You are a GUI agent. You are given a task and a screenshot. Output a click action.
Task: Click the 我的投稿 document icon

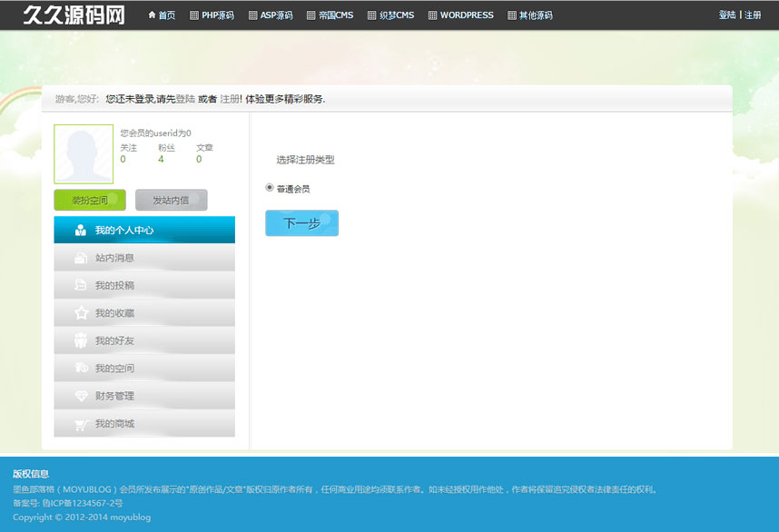point(81,286)
